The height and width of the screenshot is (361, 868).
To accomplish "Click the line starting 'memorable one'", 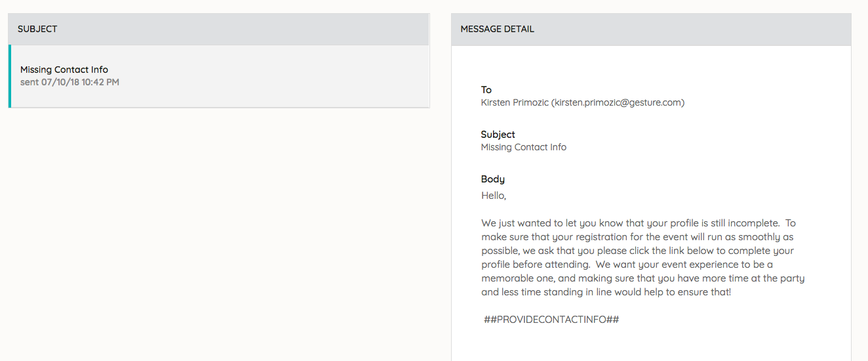I will [x=642, y=278].
